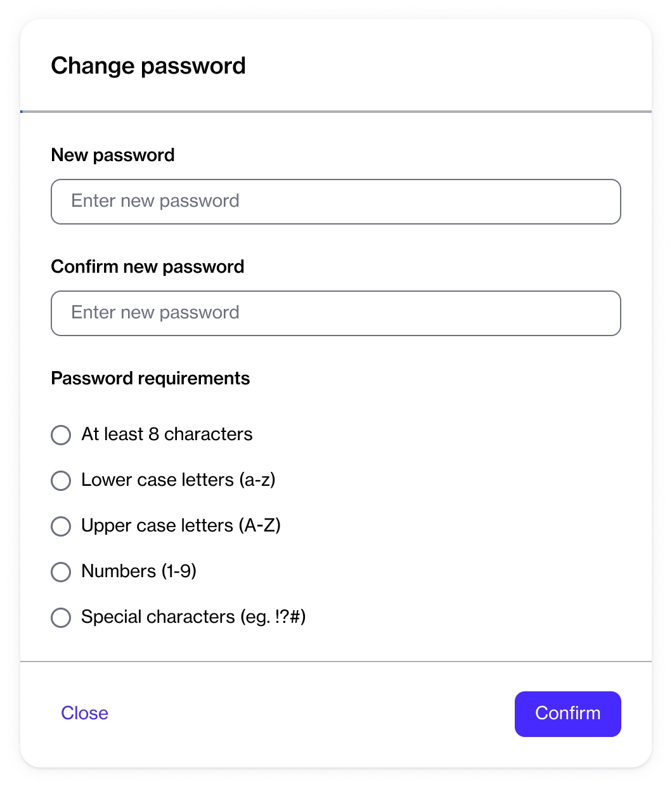Focus the Confirm new password field
Image resolution: width=672 pixels, height=789 pixels.
(335, 313)
